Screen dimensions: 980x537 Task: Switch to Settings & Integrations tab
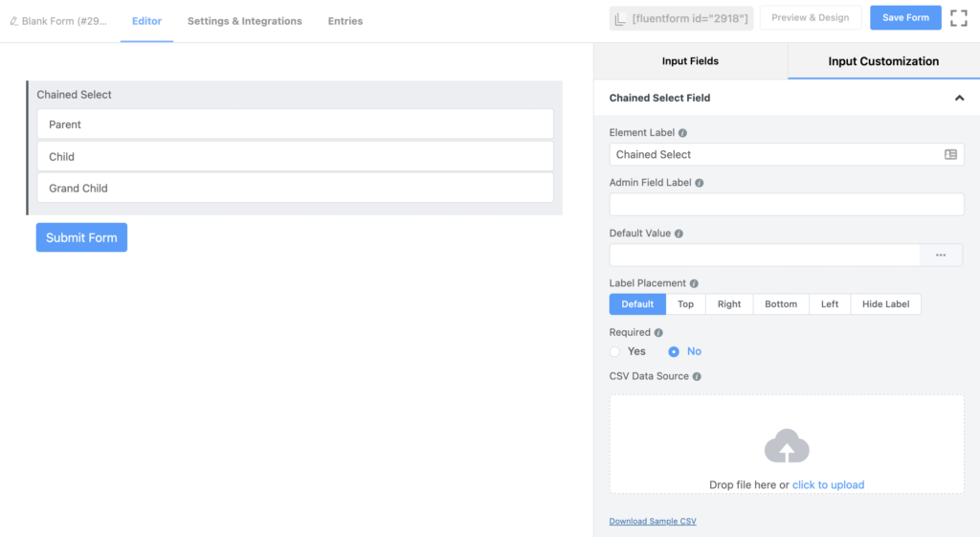244,21
